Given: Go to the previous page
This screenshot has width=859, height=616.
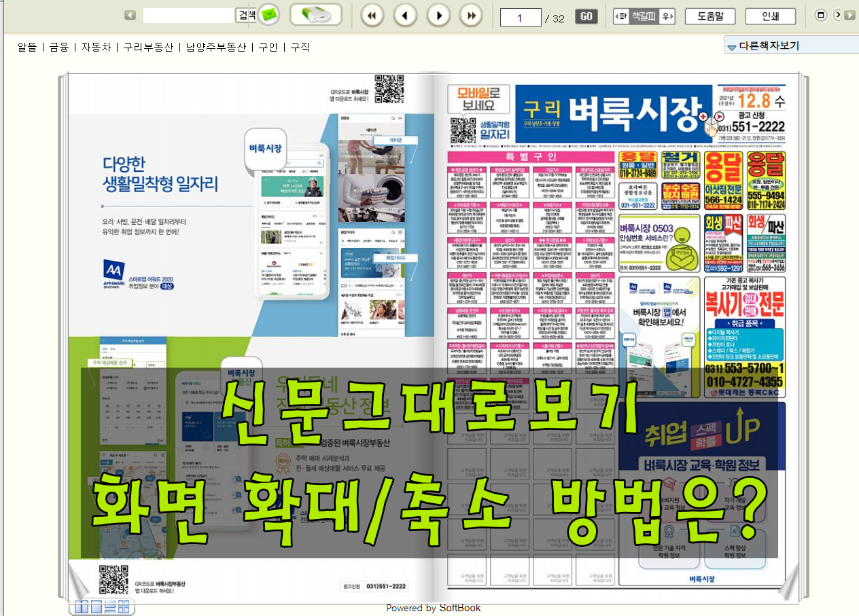Looking at the screenshot, I should click(x=406, y=15).
